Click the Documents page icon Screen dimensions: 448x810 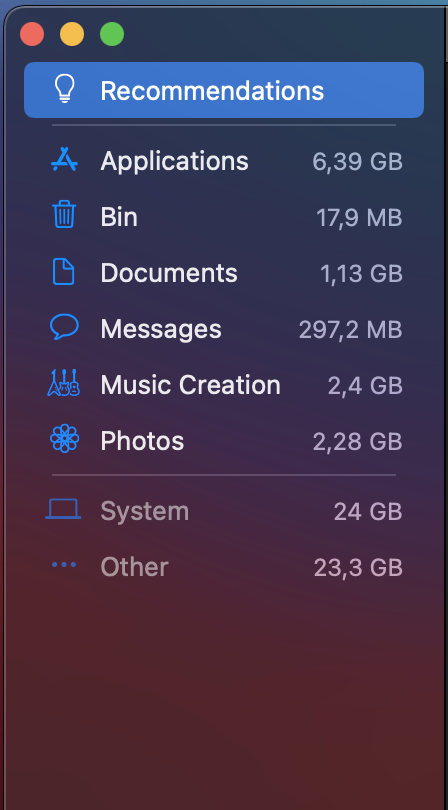tap(64, 272)
